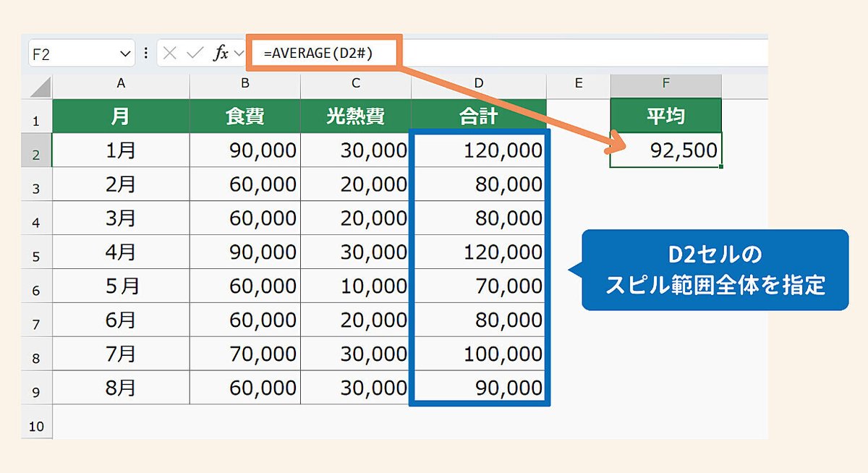868x473 pixels.
Task: Expand the formula bar using its chevron
Action: [x=240, y=52]
